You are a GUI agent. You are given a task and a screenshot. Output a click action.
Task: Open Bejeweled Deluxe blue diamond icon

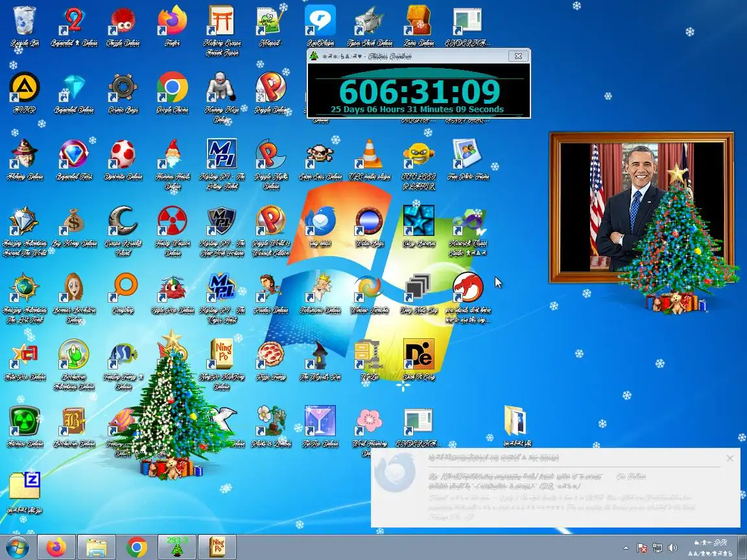point(74,87)
